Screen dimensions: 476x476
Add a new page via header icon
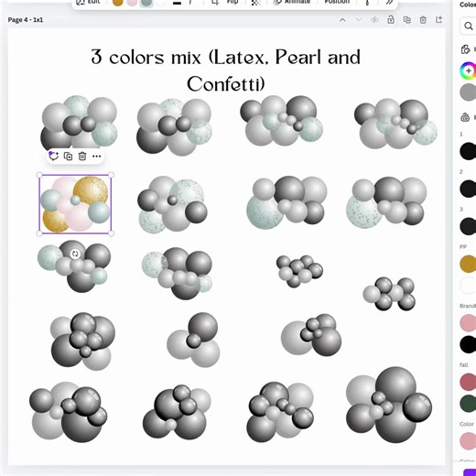(438, 20)
